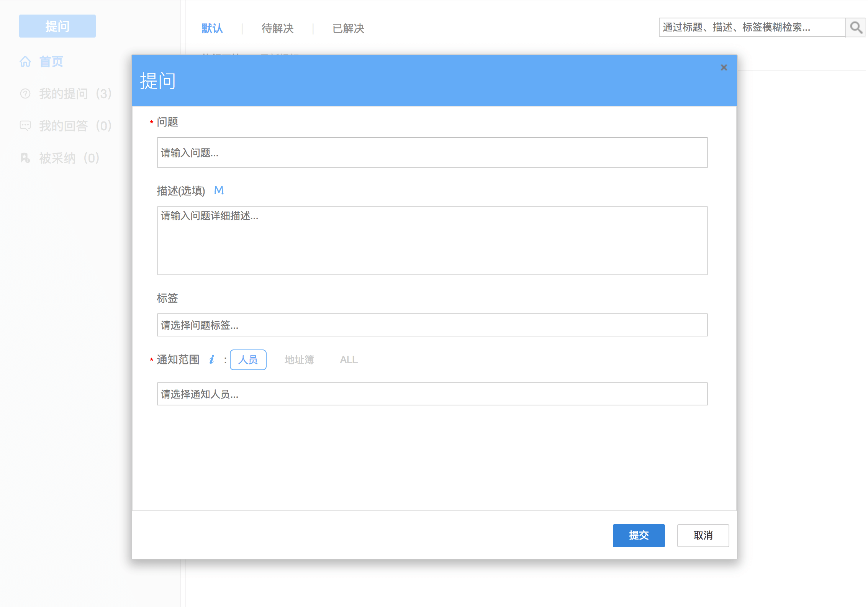This screenshot has height=607, width=868.
Task: Switch to the 待解决 tab
Action: 278,28
